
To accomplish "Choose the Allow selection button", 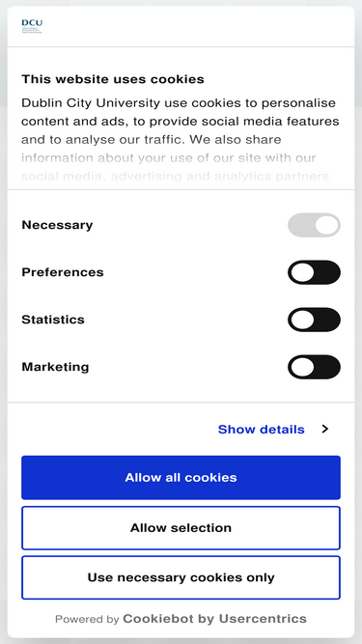I will [181, 528].
